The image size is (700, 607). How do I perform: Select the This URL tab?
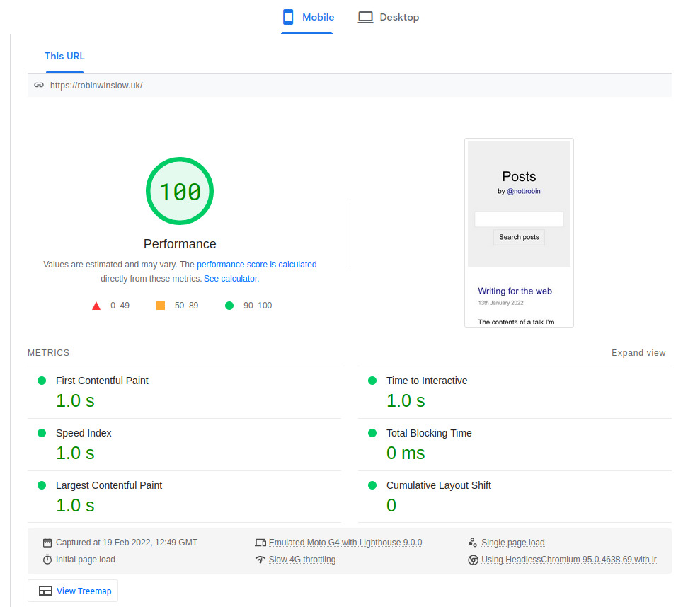click(x=64, y=56)
